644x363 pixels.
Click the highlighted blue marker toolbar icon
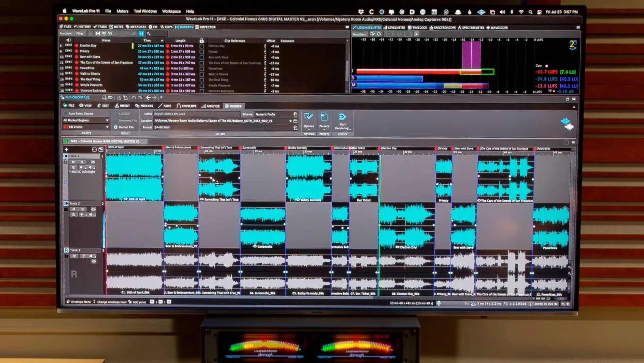coord(141,34)
